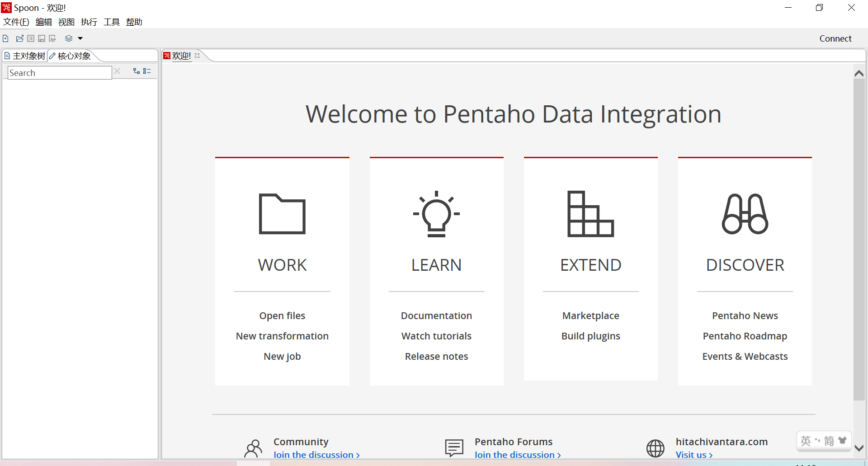
Task: Open the 文件(F) menu
Action: [16, 22]
